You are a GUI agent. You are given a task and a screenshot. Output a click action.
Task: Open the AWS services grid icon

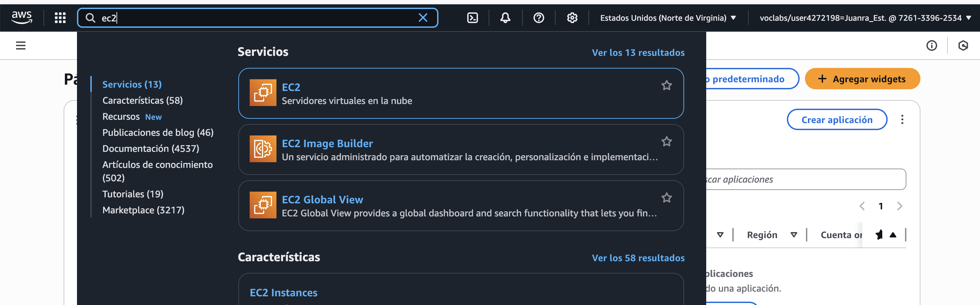click(60, 17)
